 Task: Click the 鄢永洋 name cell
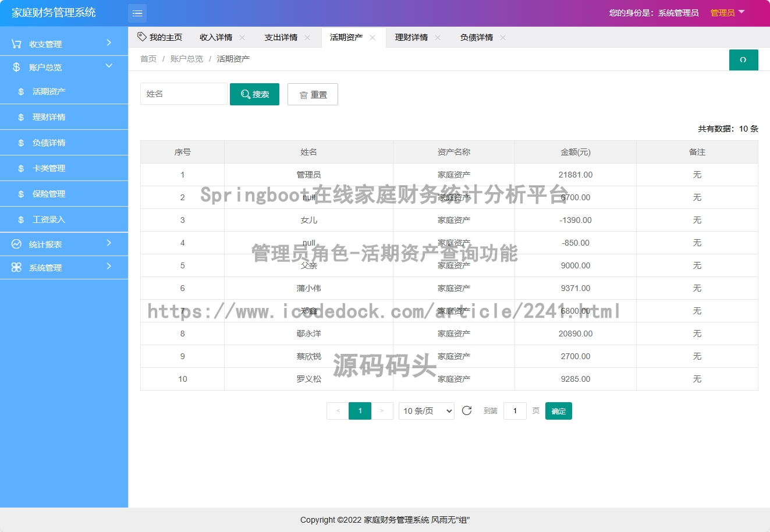(308, 334)
